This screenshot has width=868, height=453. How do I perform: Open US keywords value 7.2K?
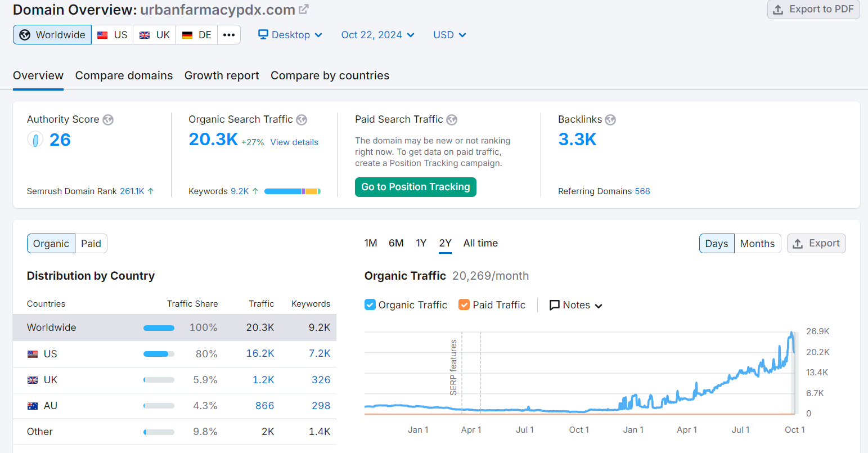(x=320, y=353)
